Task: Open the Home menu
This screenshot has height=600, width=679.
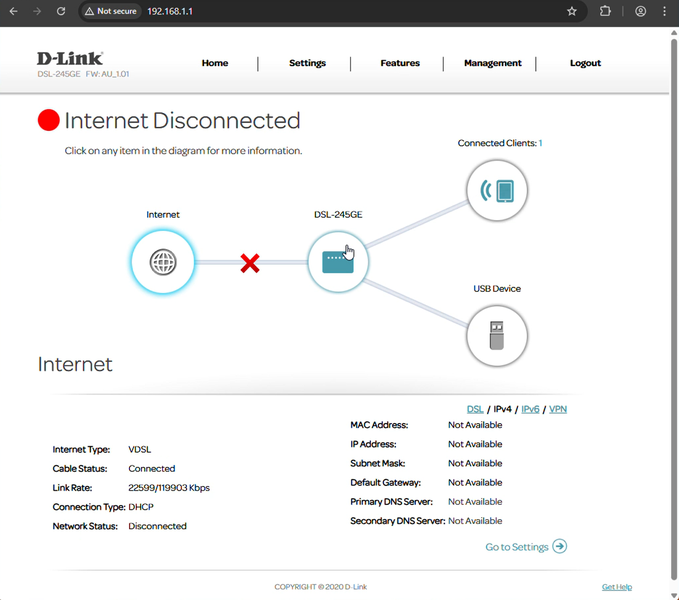Action: click(215, 63)
